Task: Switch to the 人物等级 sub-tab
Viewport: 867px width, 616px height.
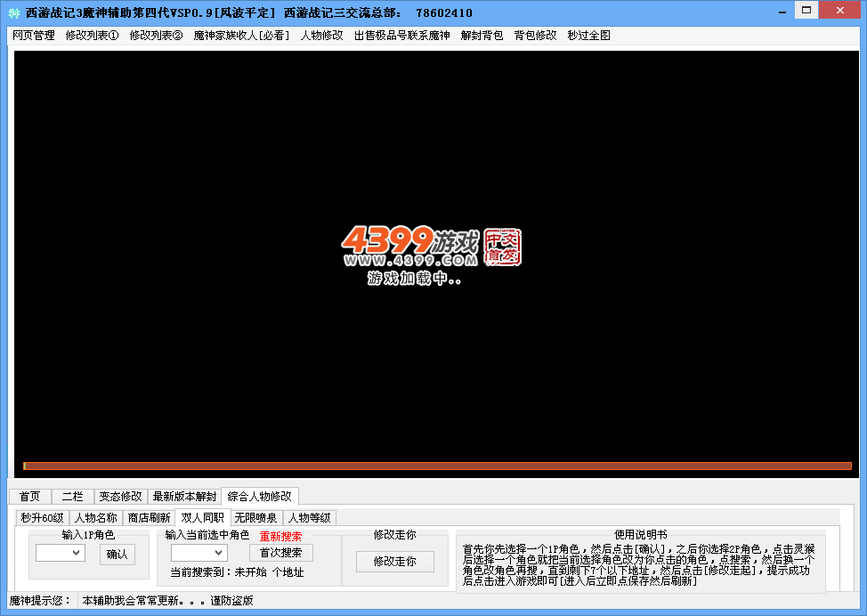Action: (x=310, y=518)
